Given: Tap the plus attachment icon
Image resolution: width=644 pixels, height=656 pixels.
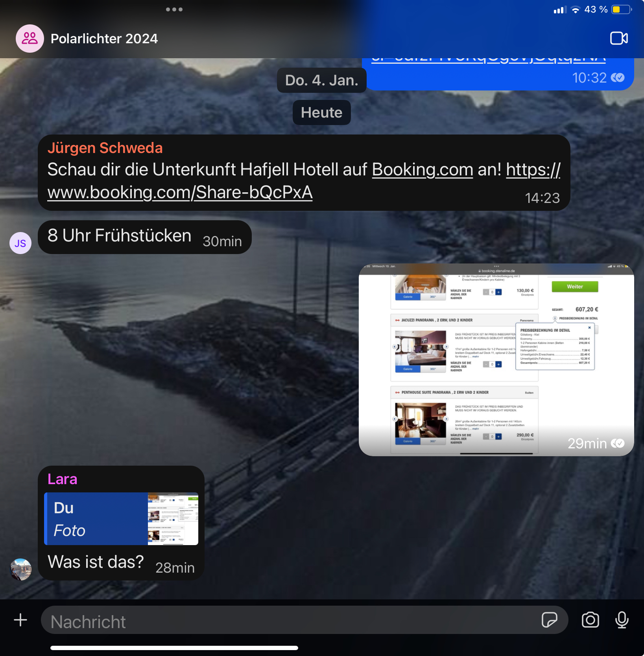Looking at the screenshot, I should click(x=20, y=620).
